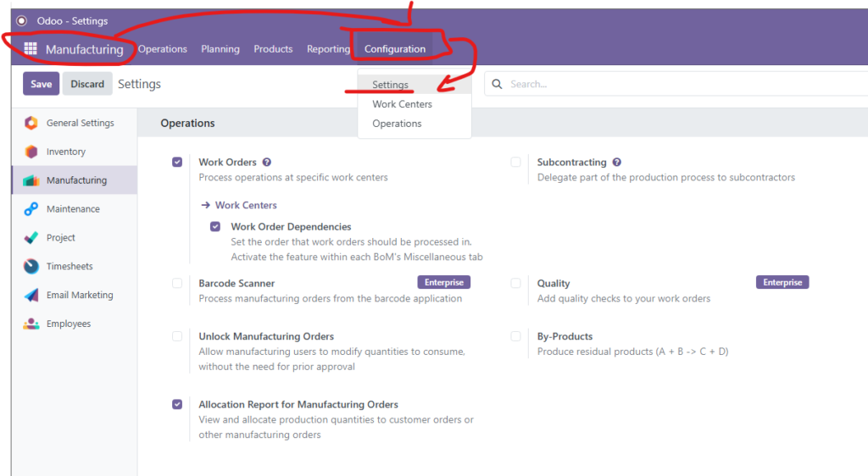Open the apps grid menu icon
The height and width of the screenshot is (476, 868).
(31, 49)
